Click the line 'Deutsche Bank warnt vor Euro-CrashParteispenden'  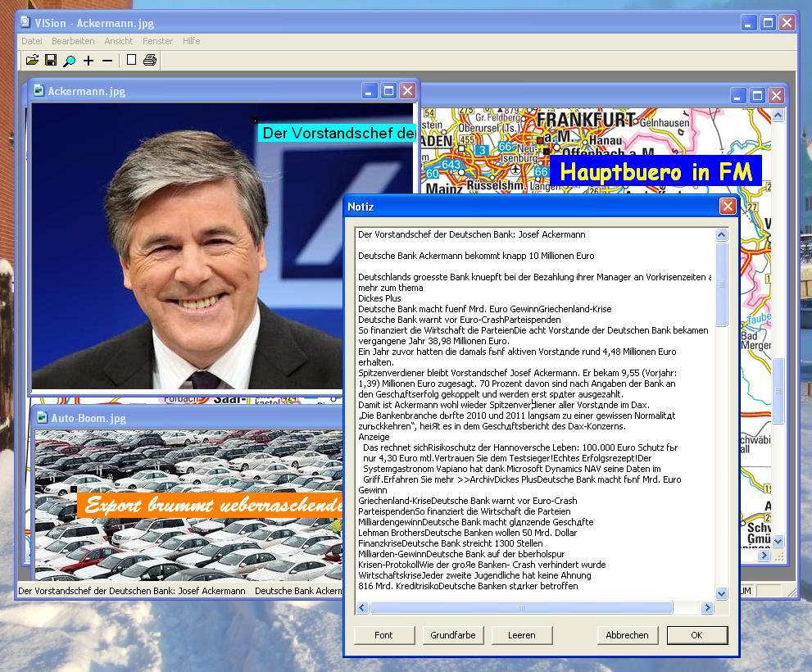click(x=460, y=320)
